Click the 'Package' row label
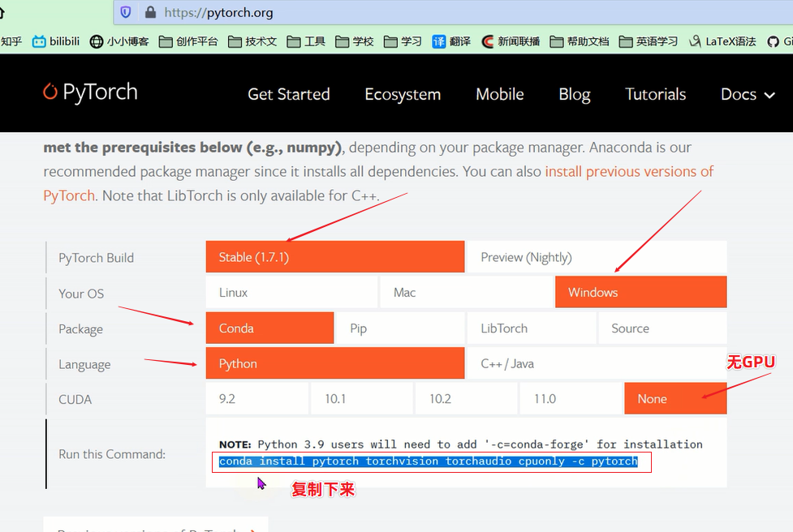The image size is (793, 532). coord(80,329)
